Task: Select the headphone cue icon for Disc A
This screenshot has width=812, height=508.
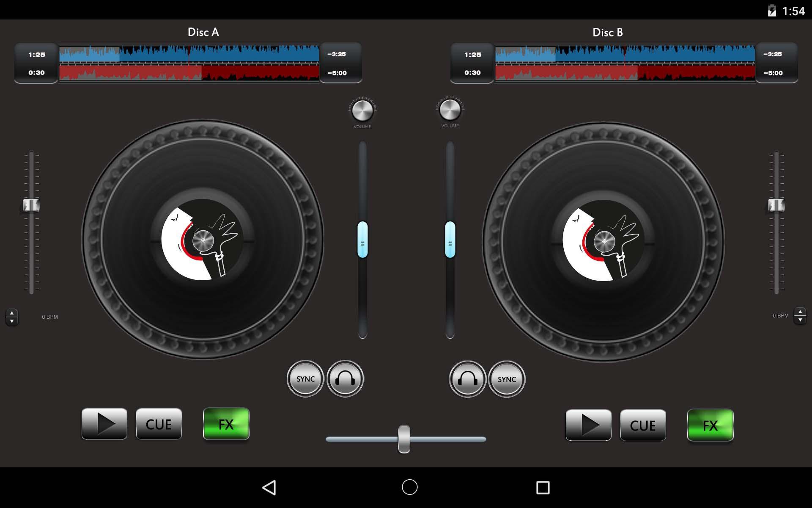Action: 345,378
